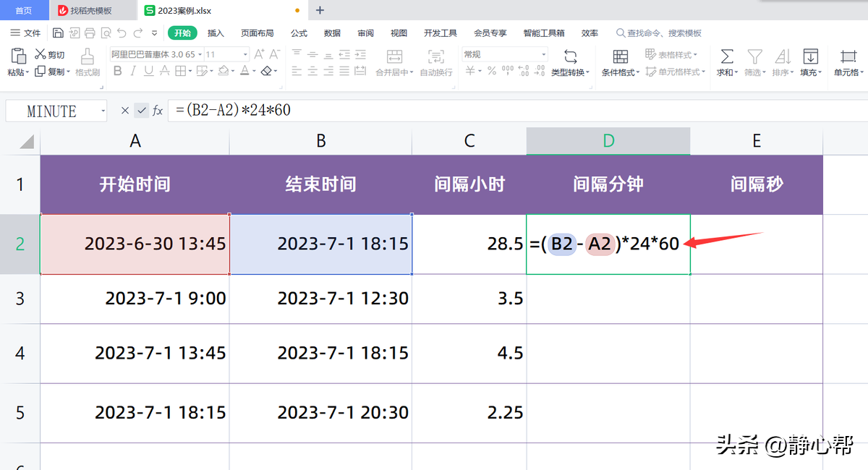
Task: Click the Merge and Center (合并居中) icon
Action: click(394, 56)
